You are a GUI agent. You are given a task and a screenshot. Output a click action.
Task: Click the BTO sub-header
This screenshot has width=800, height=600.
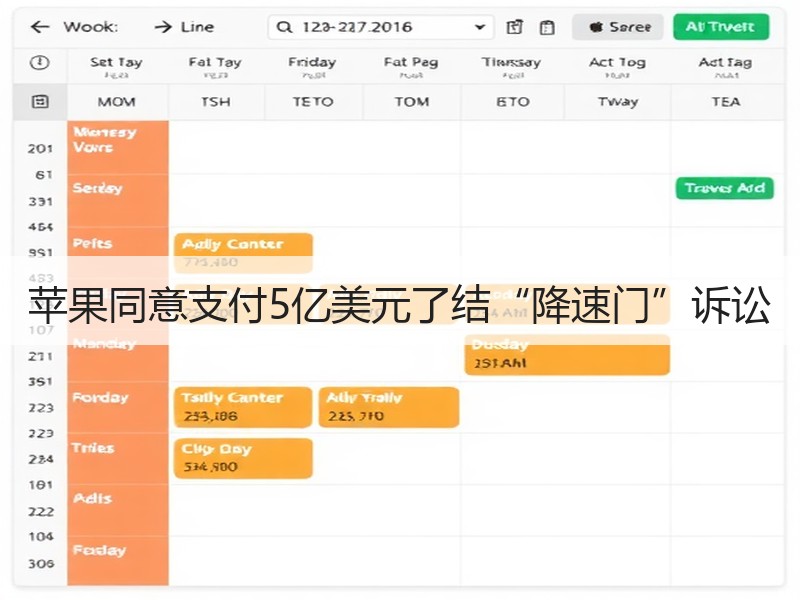pyautogui.click(x=513, y=102)
